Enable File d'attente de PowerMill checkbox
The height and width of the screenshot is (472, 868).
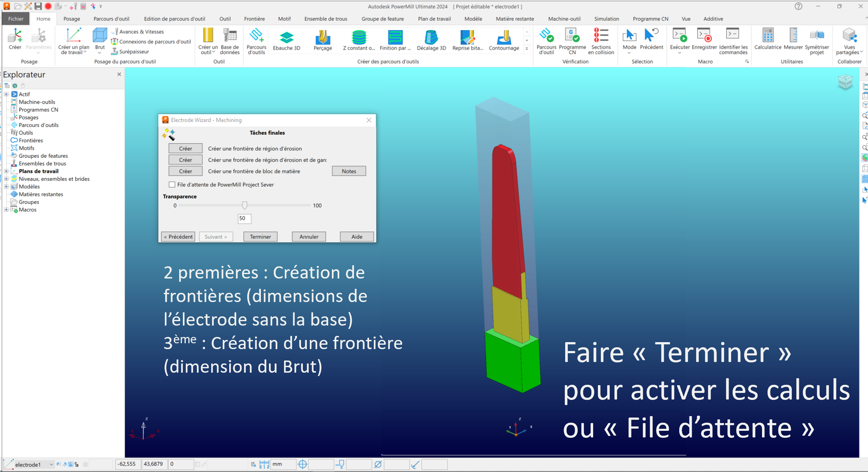click(x=172, y=185)
